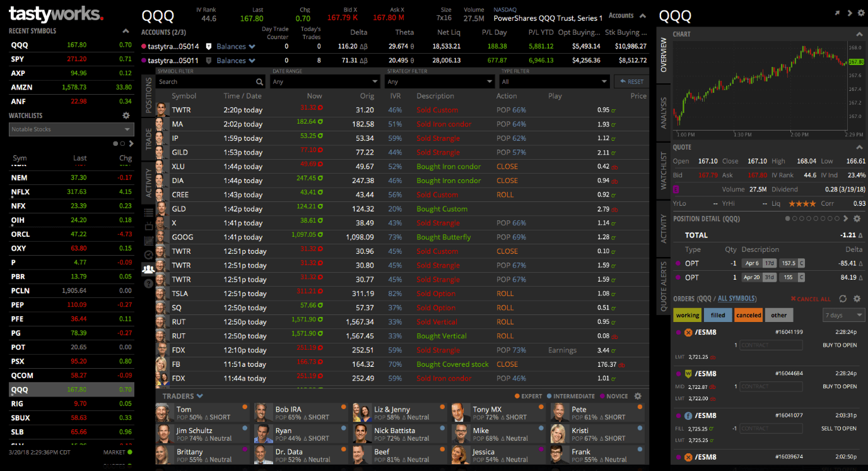Click next page arrow in Position Detail
868x471 pixels.
point(846,218)
